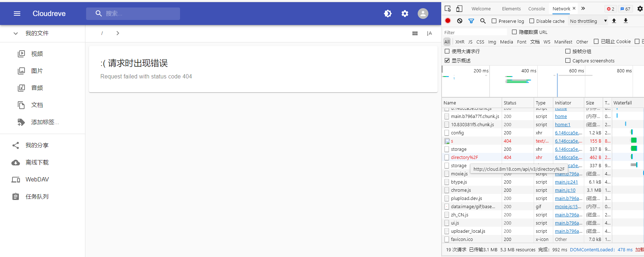Focus the network Filter input
Image resolution: width=644 pixels, height=257 pixels.
point(475,32)
